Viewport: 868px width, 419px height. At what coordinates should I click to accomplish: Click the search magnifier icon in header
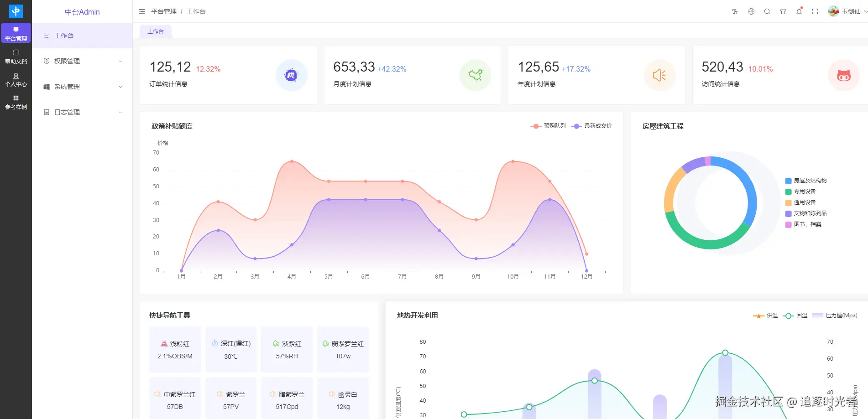click(767, 11)
